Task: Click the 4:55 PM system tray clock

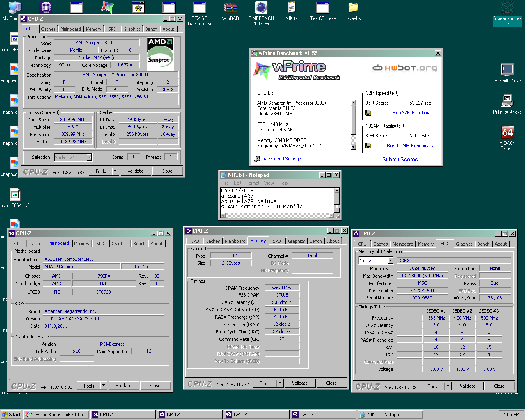Action: pyautogui.click(x=511, y=415)
